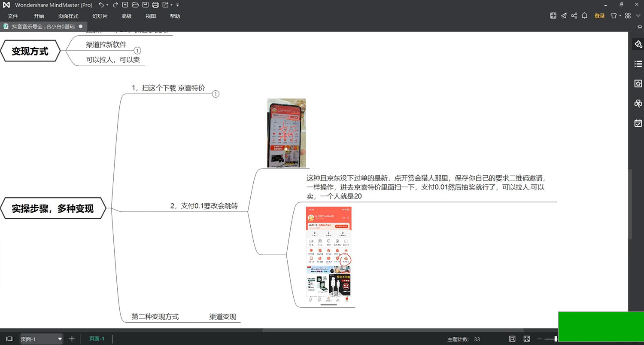Open the 文件 menu

click(x=13, y=16)
